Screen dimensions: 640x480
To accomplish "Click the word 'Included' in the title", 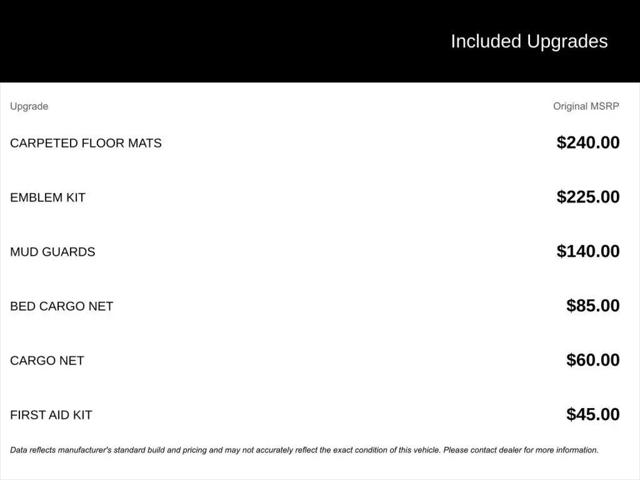I will [486, 42].
